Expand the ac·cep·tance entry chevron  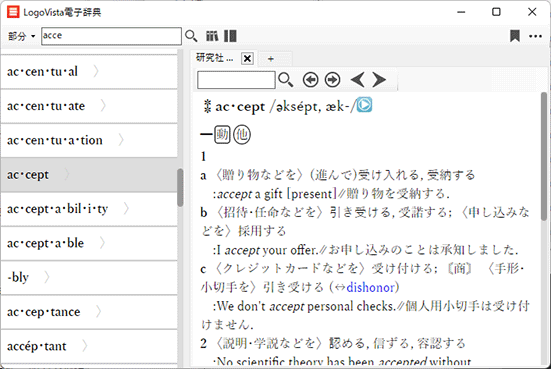point(99,311)
